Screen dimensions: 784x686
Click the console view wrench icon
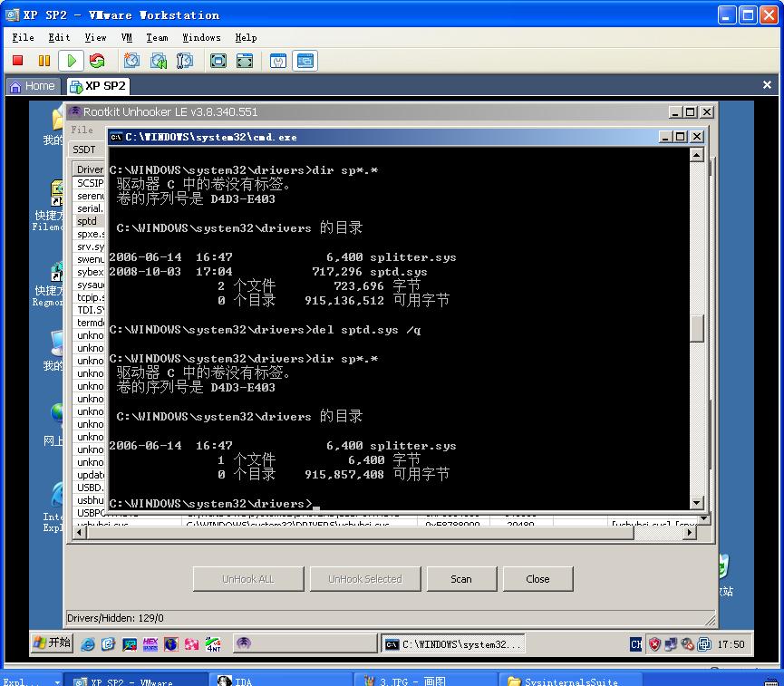278,61
